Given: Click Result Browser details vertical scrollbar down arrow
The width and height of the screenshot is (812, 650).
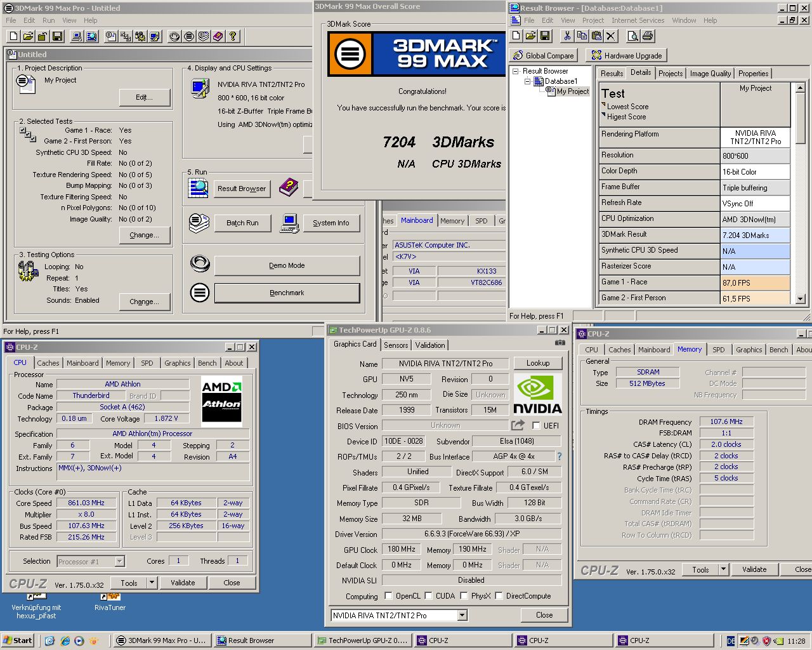Looking at the screenshot, I should pyautogui.click(x=800, y=299).
